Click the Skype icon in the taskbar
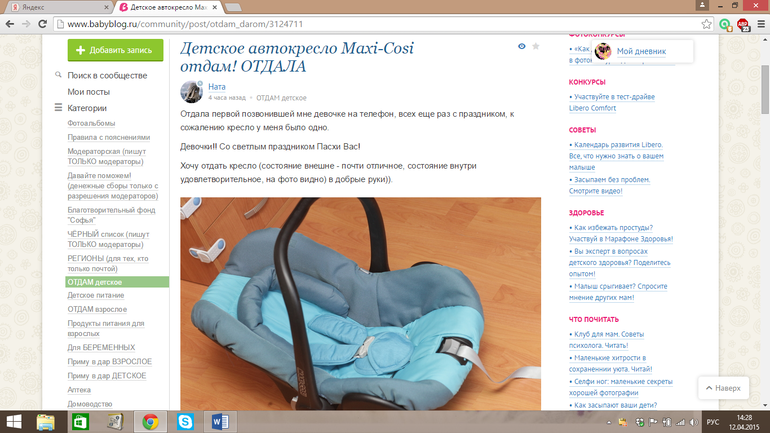The width and height of the screenshot is (770, 433). (x=186, y=421)
